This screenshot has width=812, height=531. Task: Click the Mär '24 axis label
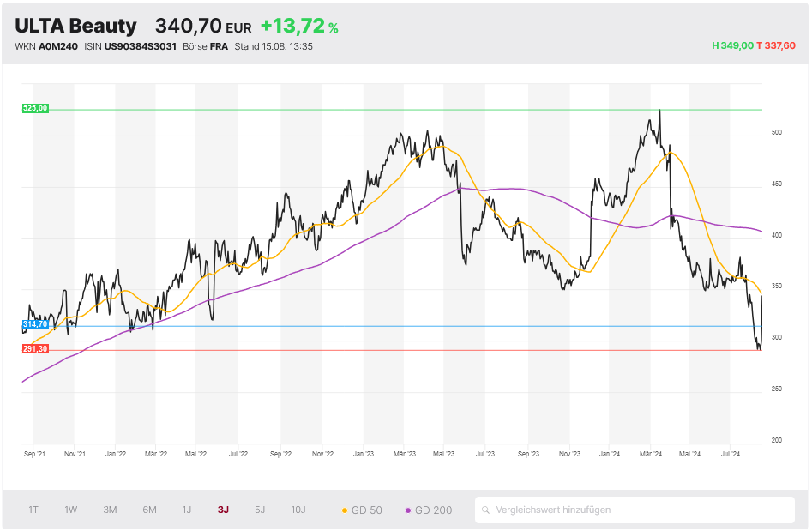(x=651, y=454)
